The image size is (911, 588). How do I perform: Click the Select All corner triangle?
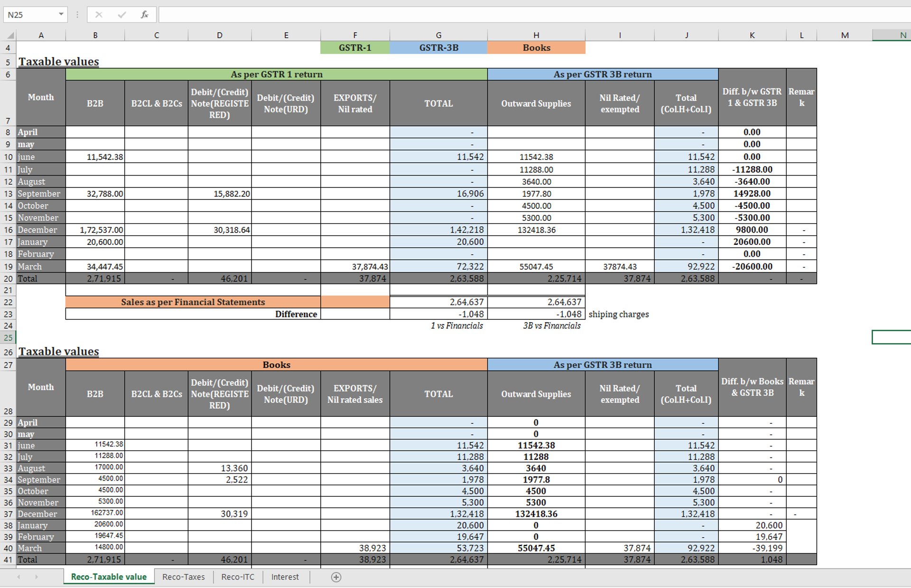10,36
